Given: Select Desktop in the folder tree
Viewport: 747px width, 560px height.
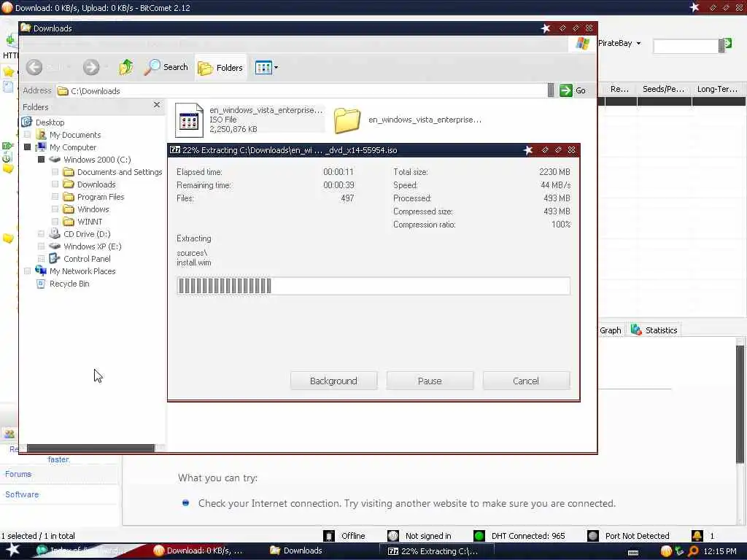Looking at the screenshot, I should point(50,122).
